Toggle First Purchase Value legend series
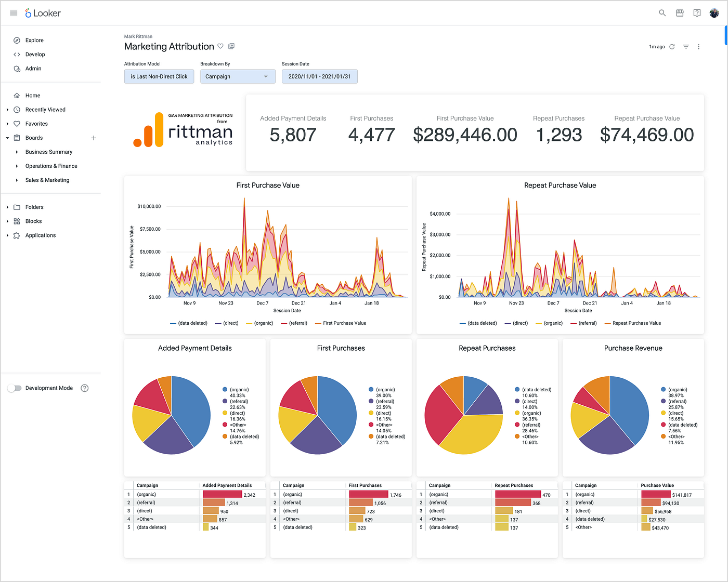The image size is (728, 582). click(x=341, y=323)
